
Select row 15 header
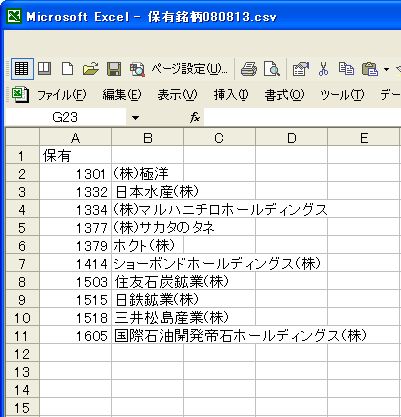coord(23,408)
